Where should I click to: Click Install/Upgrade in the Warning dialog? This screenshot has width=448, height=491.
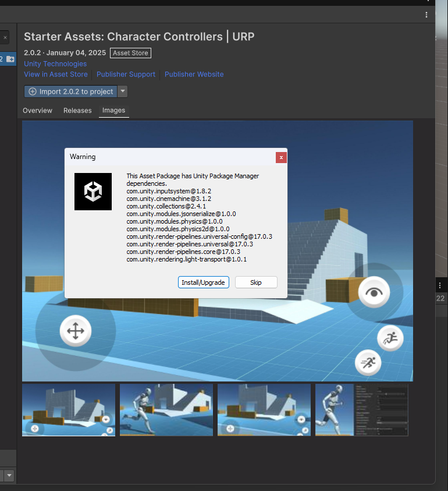point(204,282)
